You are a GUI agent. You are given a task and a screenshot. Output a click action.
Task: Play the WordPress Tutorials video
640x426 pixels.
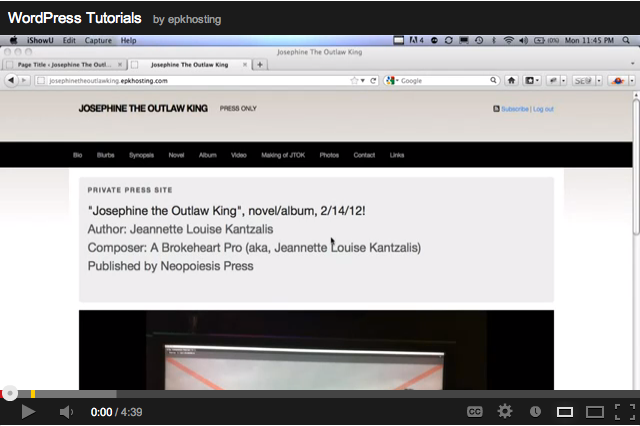point(27,411)
